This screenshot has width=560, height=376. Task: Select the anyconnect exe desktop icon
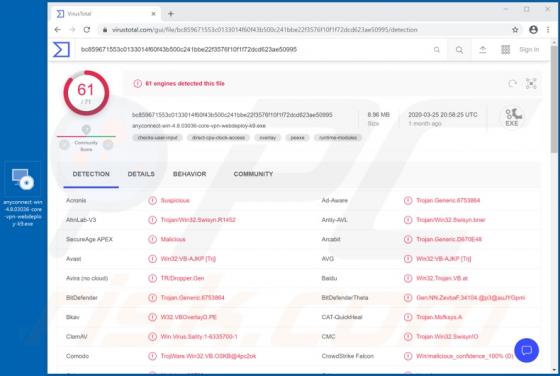[23, 194]
